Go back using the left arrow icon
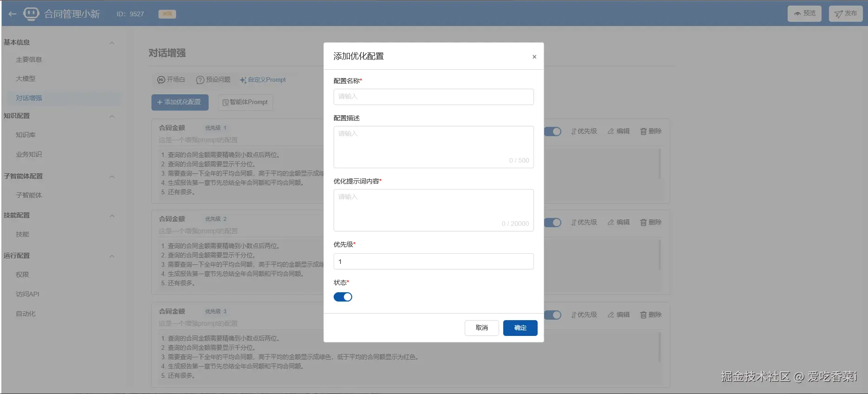The width and height of the screenshot is (868, 394). tap(13, 14)
